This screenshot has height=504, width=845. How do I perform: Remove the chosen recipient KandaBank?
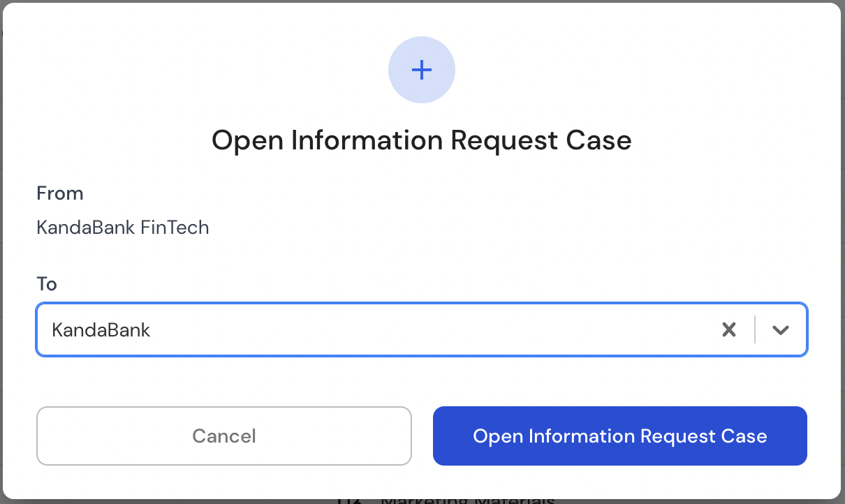coord(729,329)
